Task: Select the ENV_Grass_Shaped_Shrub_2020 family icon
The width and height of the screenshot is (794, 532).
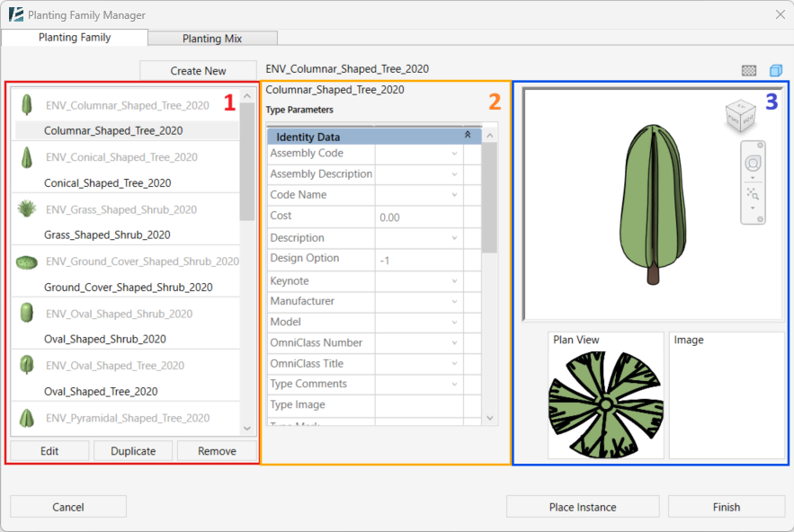Action: click(x=27, y=209)
